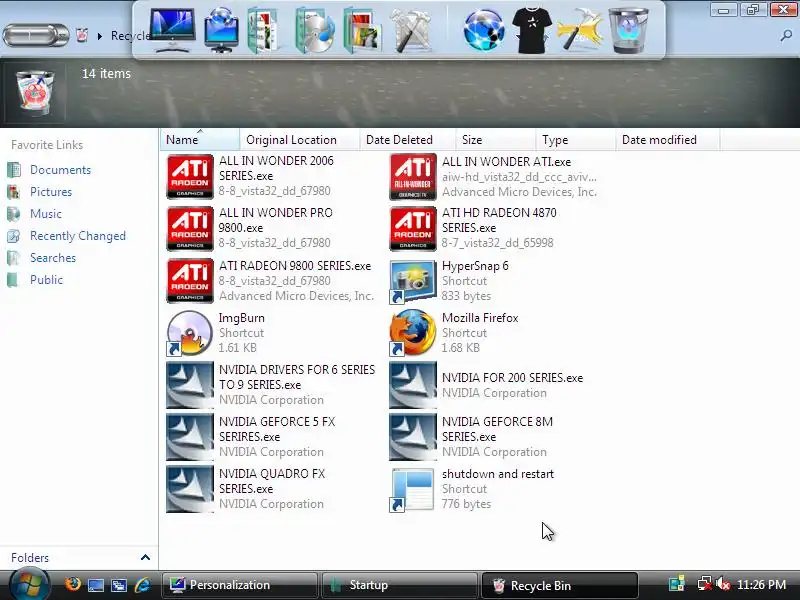This screenshot has width=800, height=600.
Task: Click the grey hammer and wrench dock icon
Action: (411, 31)
